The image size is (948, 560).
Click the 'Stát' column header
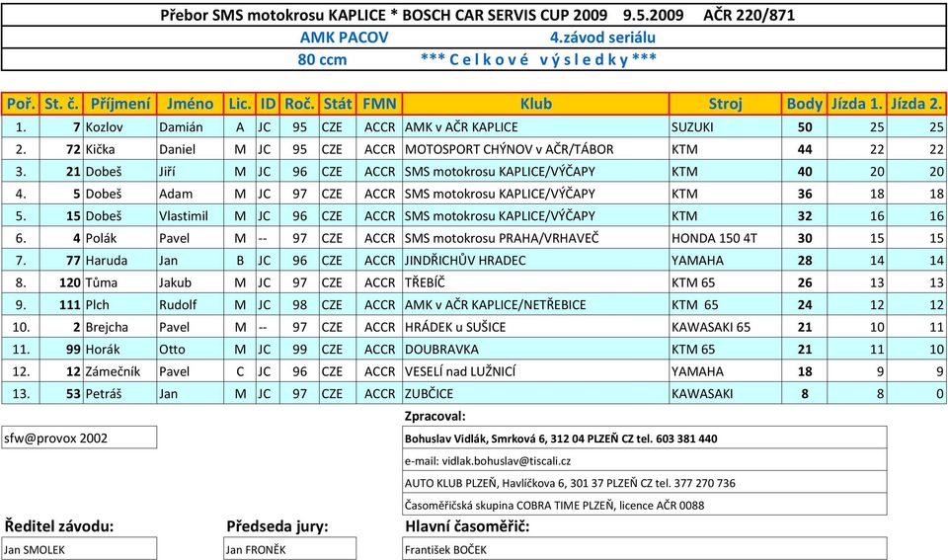coord(338,104)
